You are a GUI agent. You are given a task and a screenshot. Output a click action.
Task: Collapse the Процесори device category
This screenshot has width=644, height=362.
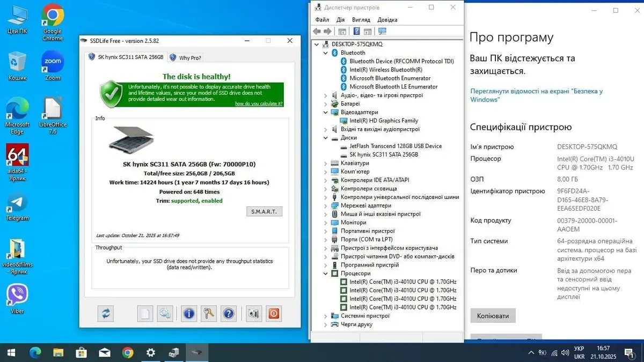click(x=326, y=274)
